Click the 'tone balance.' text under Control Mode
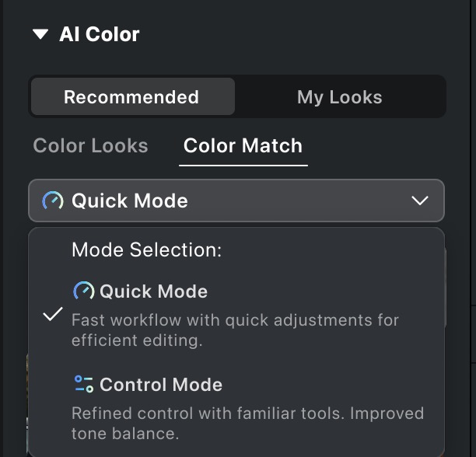476x457 pixels. 125,433
